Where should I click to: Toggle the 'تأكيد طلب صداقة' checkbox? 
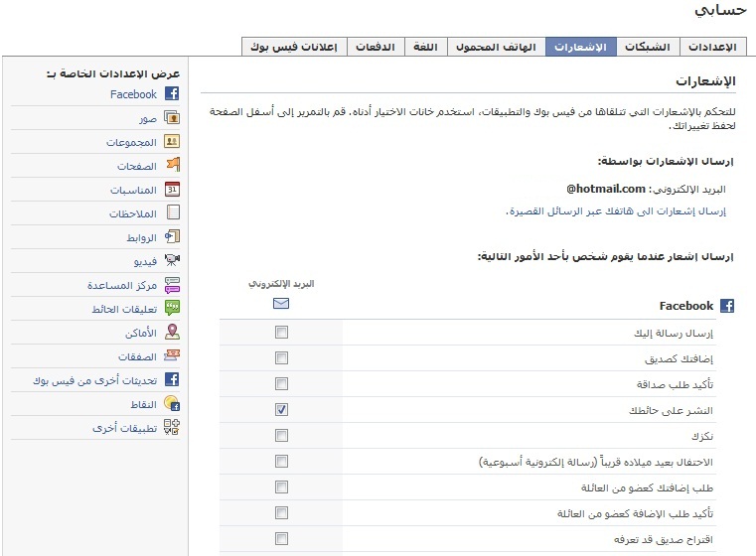point(282,384)
